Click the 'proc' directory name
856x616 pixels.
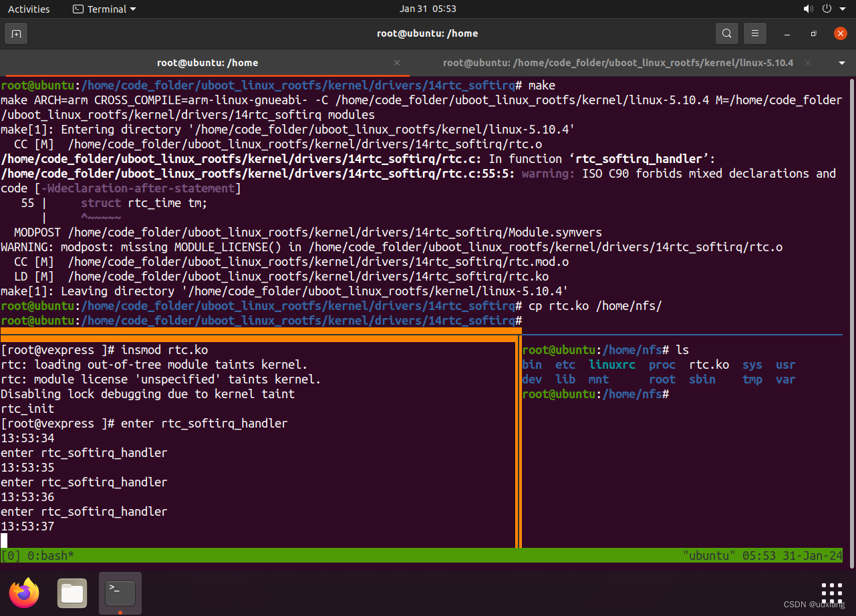[x=662, y=365]
